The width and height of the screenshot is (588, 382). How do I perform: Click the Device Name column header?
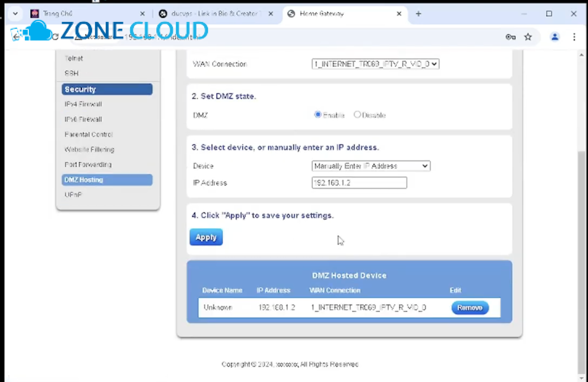(x=222, y=290)
